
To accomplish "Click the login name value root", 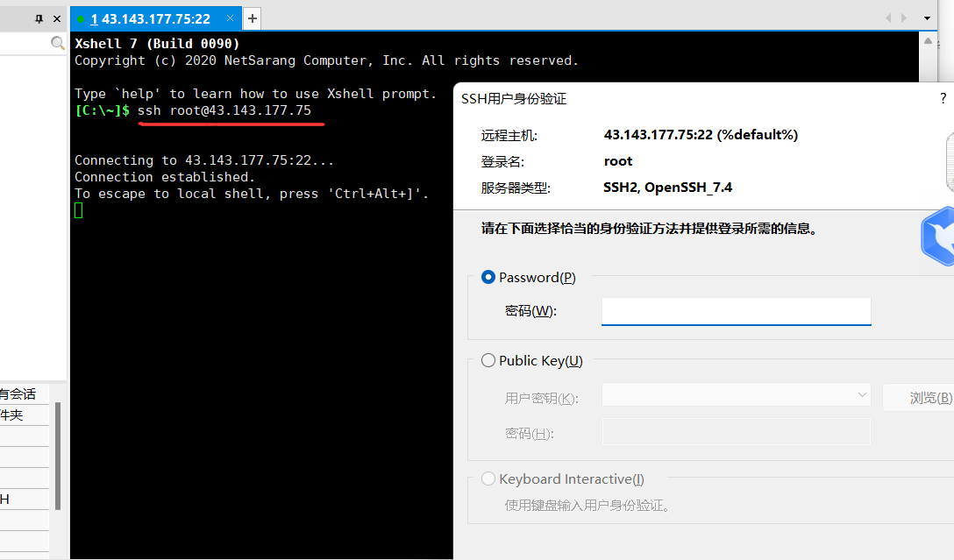I will tap(618, 161).
